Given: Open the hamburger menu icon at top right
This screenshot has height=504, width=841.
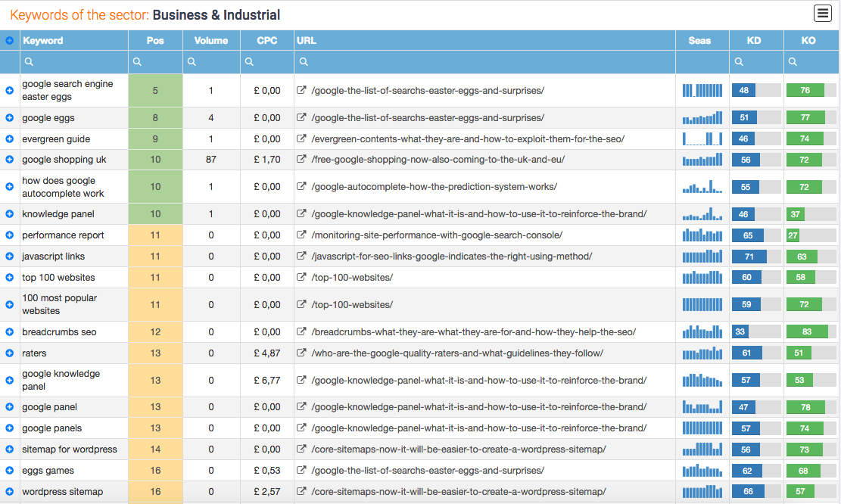Looking at the screenshot, I should (x=822, y=13).
